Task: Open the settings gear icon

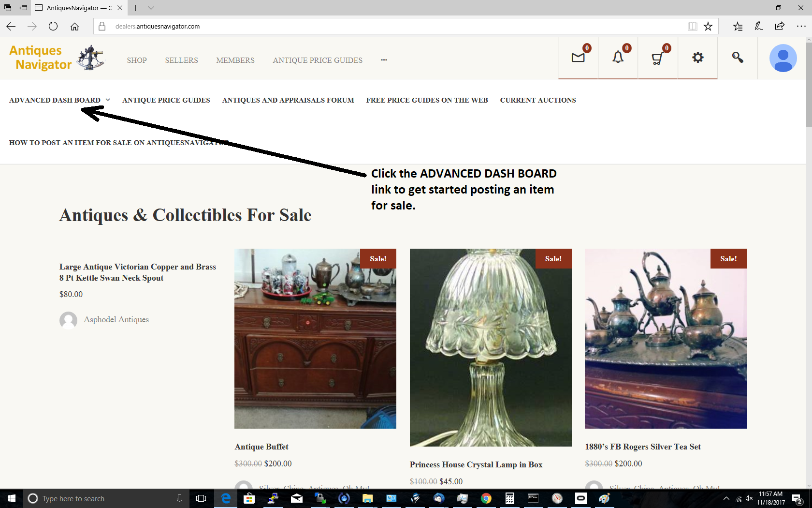Action: click(697, 58)
